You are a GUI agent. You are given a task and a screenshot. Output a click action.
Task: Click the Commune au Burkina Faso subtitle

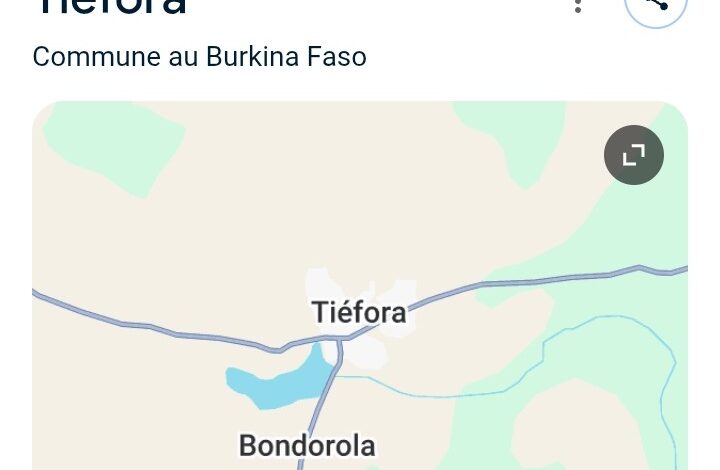click(x=200, y=56)
